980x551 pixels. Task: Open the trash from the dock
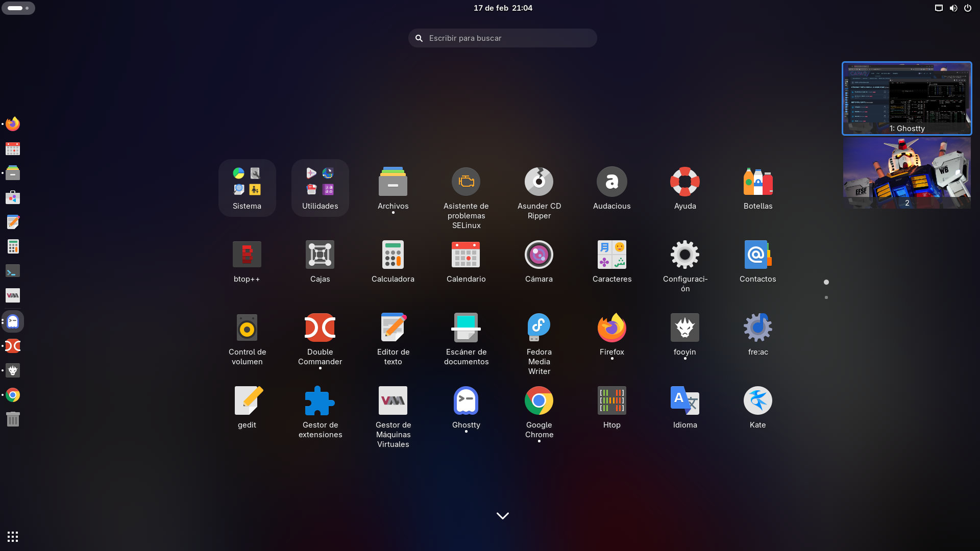click(x=12, y=419)
